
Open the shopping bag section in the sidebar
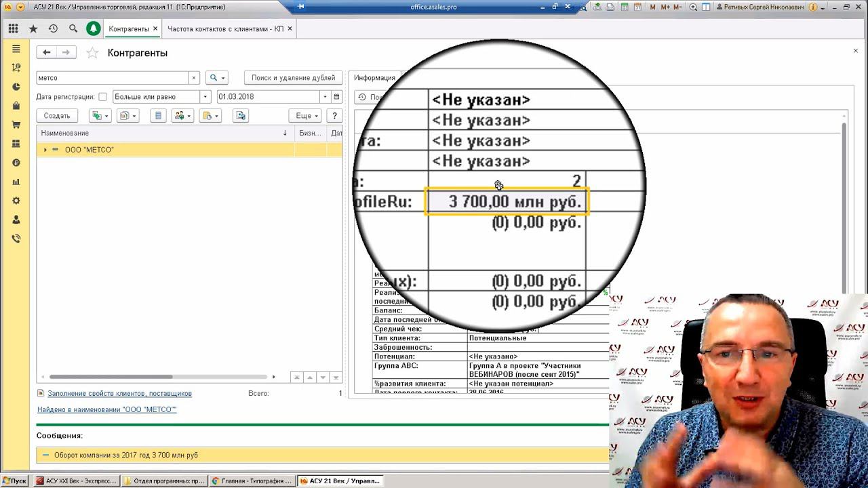point(16,106)
